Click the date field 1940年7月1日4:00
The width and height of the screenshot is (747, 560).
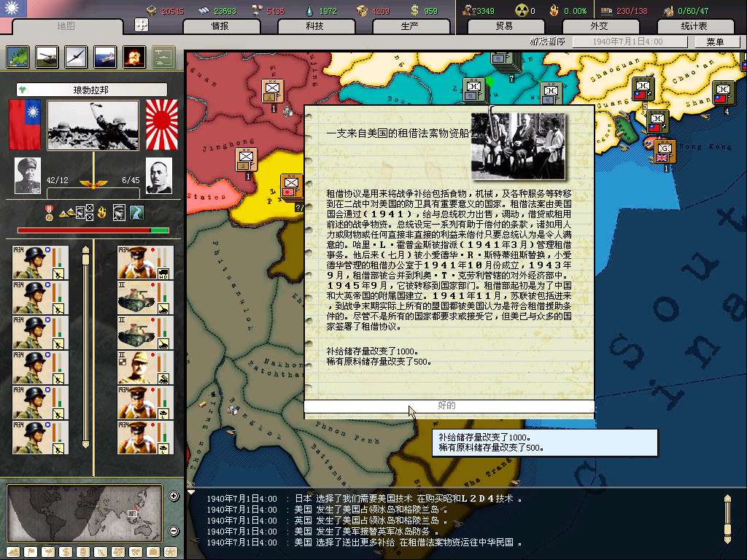click(x=628, y=42)
